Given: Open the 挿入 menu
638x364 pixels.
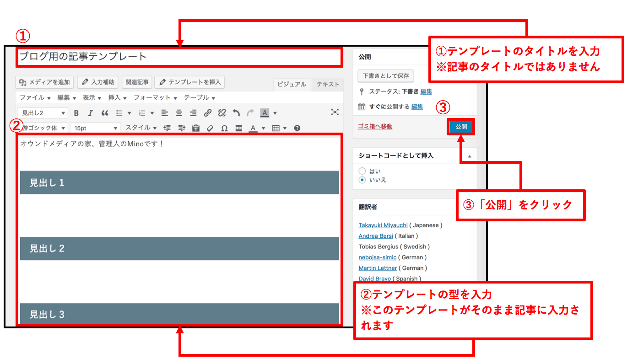Looking at the screenshot, I should pyautogui.click(x=117, y=97).
